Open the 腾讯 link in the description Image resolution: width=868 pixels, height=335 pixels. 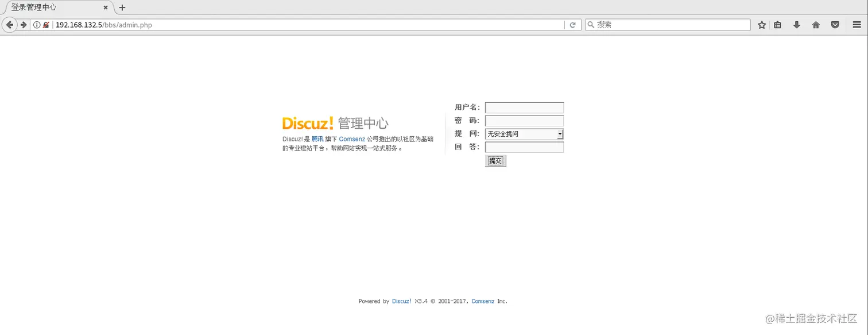pos(317,140)
